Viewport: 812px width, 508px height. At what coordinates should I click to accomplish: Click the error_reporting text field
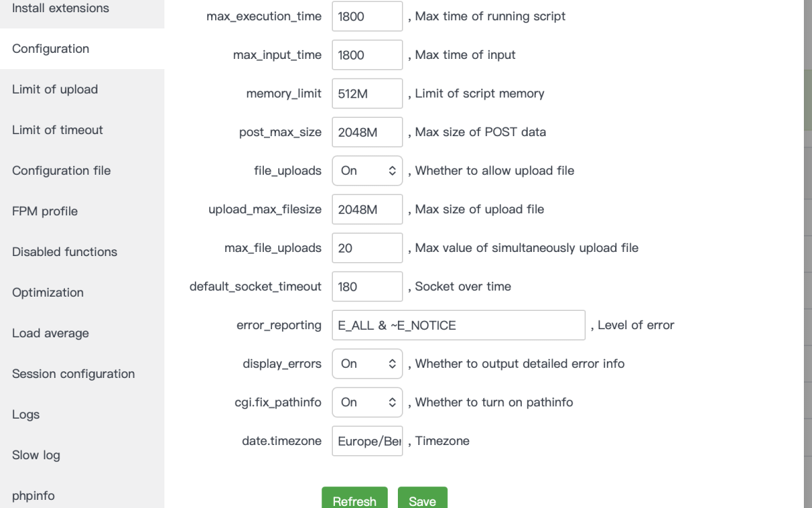(x=458, y=325)
